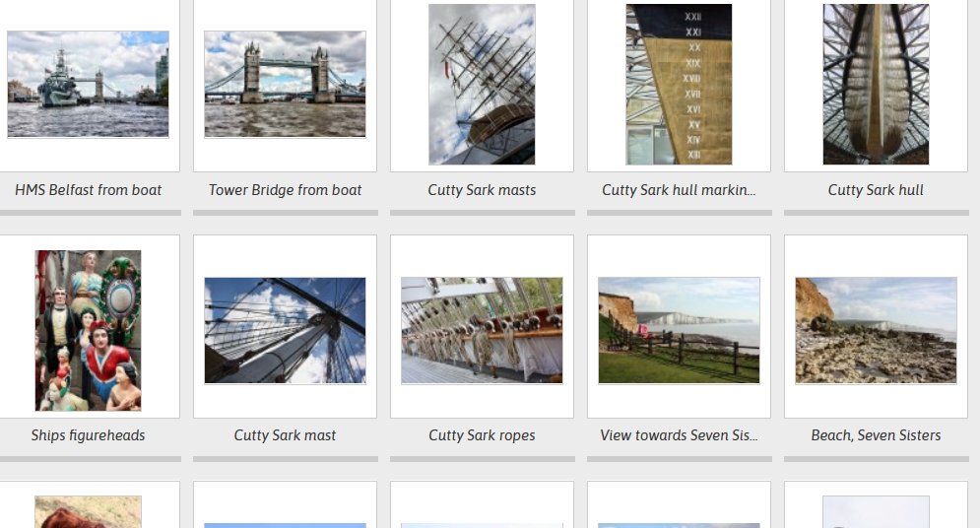Open the Cutty Sark hull markings image

679,85
